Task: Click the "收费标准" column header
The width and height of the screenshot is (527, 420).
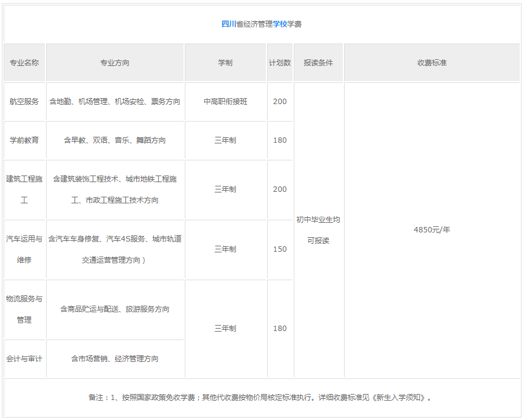Action: pyautogui.click(x=432, y=63)
